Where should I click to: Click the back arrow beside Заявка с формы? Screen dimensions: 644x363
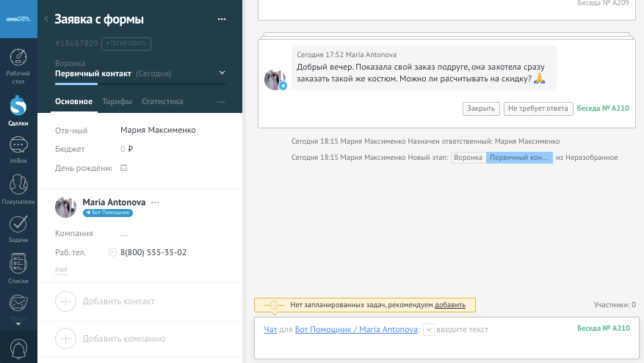click(46, 19)
